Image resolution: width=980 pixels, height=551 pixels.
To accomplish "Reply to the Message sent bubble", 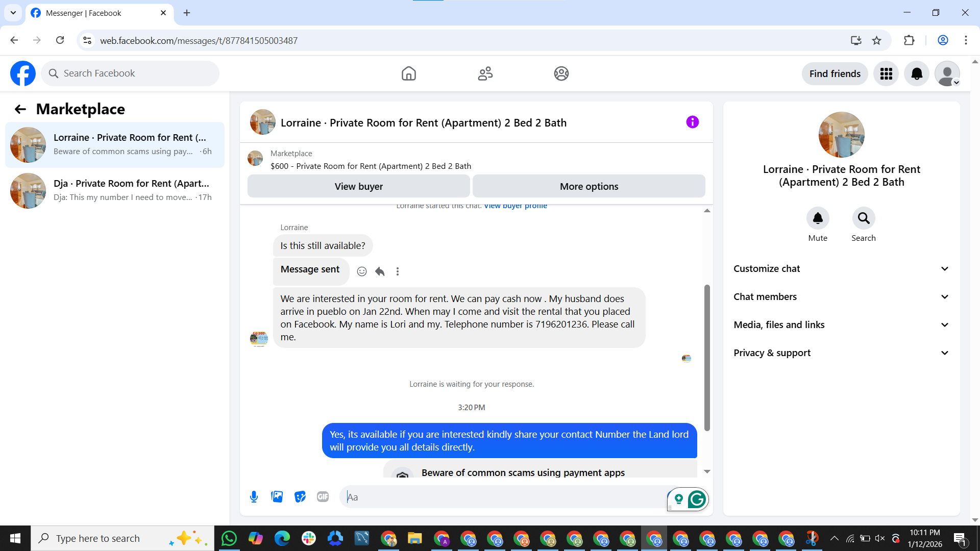I will pos(380,271).
